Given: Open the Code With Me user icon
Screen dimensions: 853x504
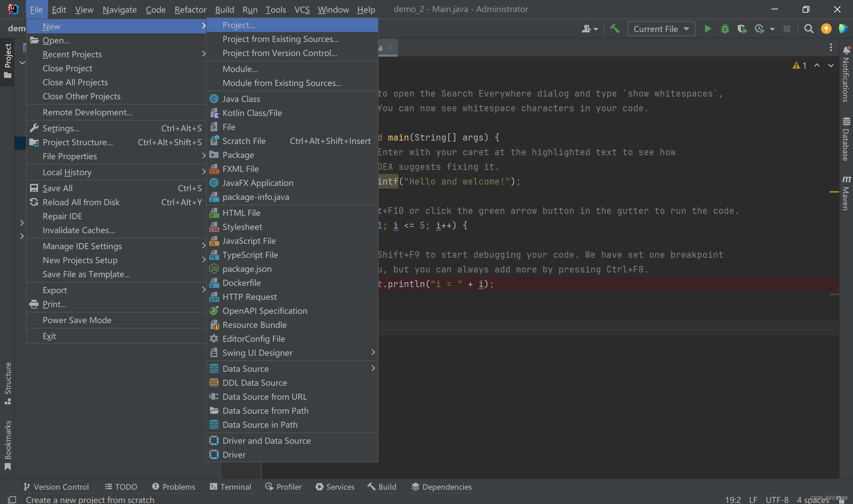Looking at the screenshot, I should [x=590, y=29].
